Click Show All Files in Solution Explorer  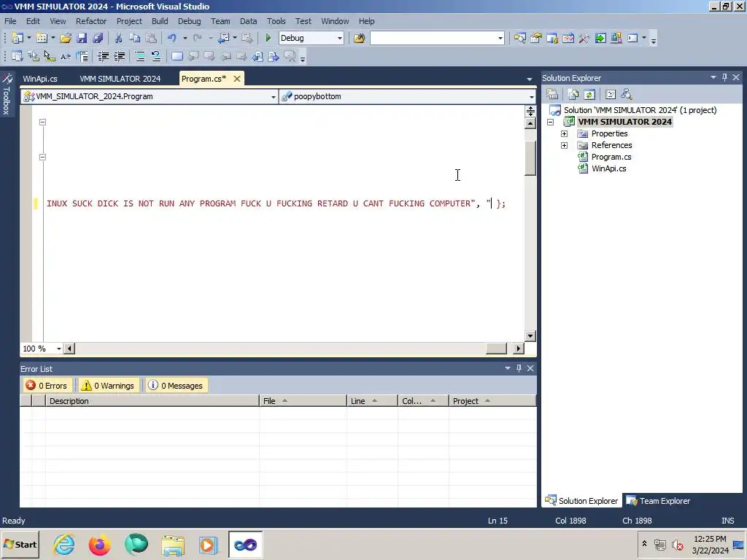point(573,94)
